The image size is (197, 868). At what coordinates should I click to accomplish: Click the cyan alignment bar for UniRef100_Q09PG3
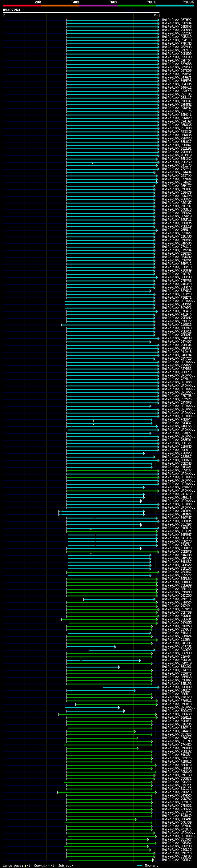pos(113,67)
